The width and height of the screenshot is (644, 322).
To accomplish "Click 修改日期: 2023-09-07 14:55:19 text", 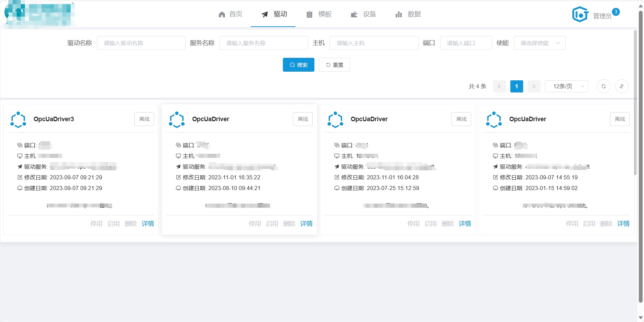I will (x=539, y=177).
